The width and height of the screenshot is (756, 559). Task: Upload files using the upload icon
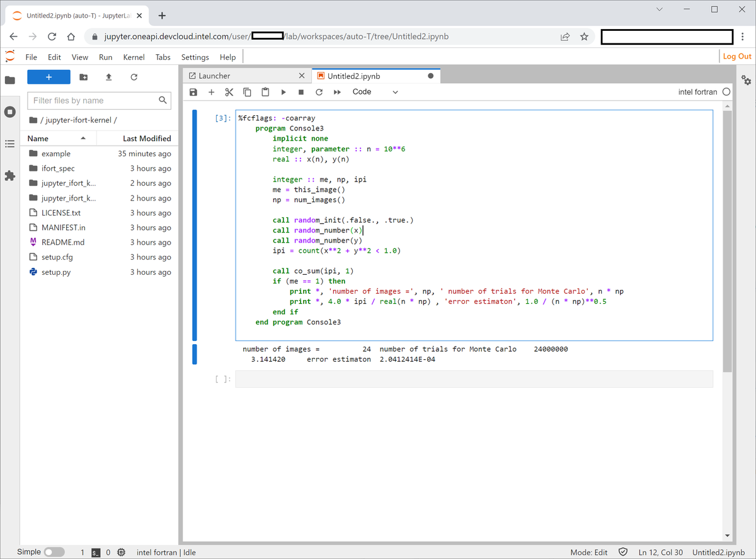pyautogui.click(x=108, y=76)
